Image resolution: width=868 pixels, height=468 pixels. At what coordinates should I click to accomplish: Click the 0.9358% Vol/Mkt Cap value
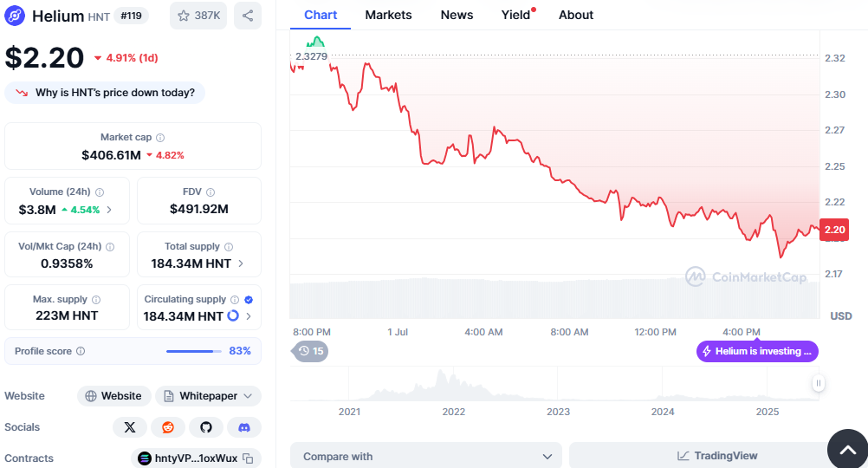pos(67,263)
